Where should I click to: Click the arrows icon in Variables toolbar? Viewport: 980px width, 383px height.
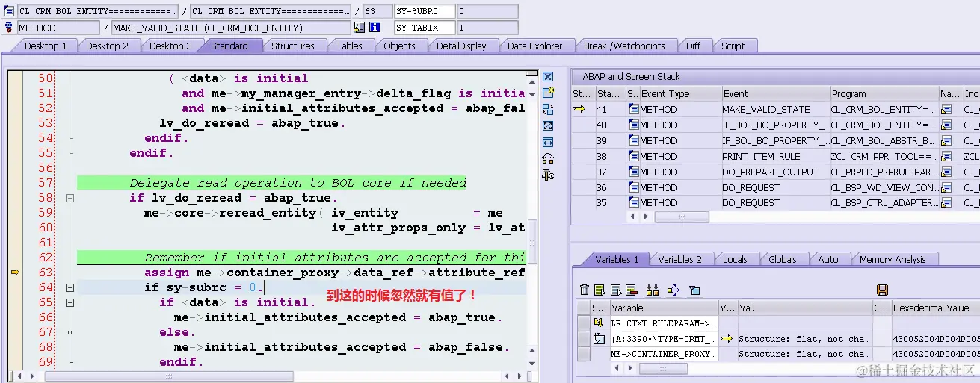[x=673, y=290]
